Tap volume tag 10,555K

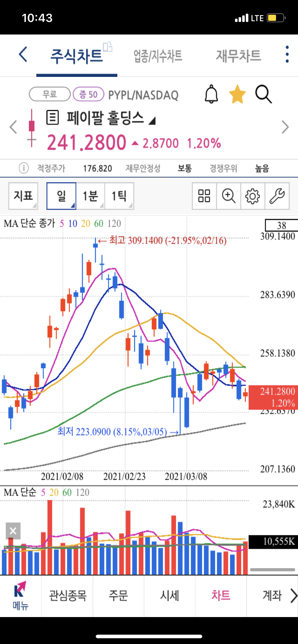[x=273, y=542]
